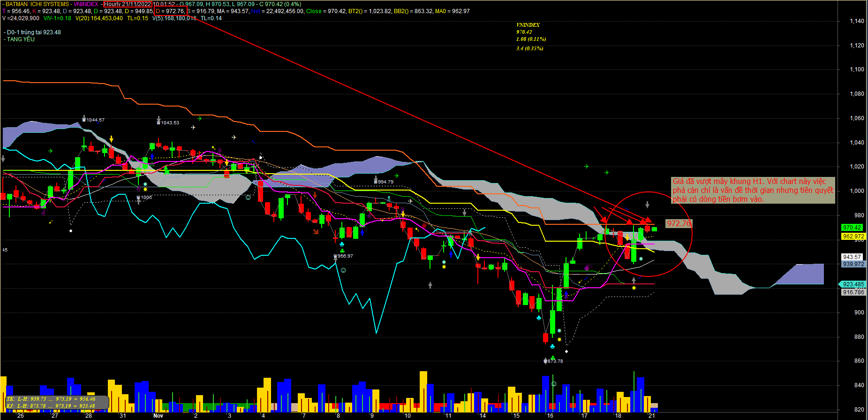
Task: Select the "D = 949.85" value in header
Action: 139,11
